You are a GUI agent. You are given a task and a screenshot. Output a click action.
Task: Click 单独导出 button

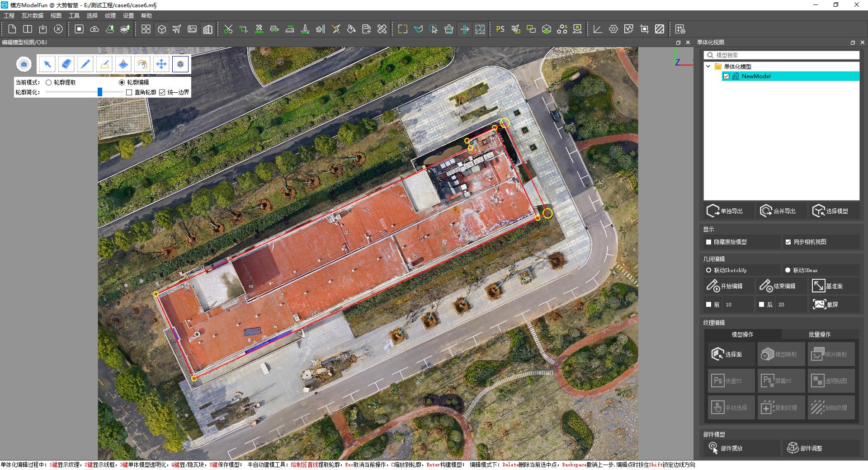(x=729, y=211)
